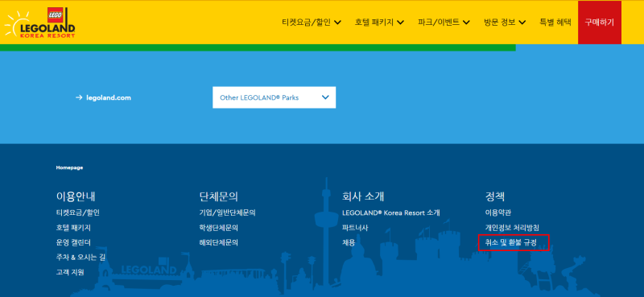Open footer link 개인정보 처리방침

click(512, 228)
